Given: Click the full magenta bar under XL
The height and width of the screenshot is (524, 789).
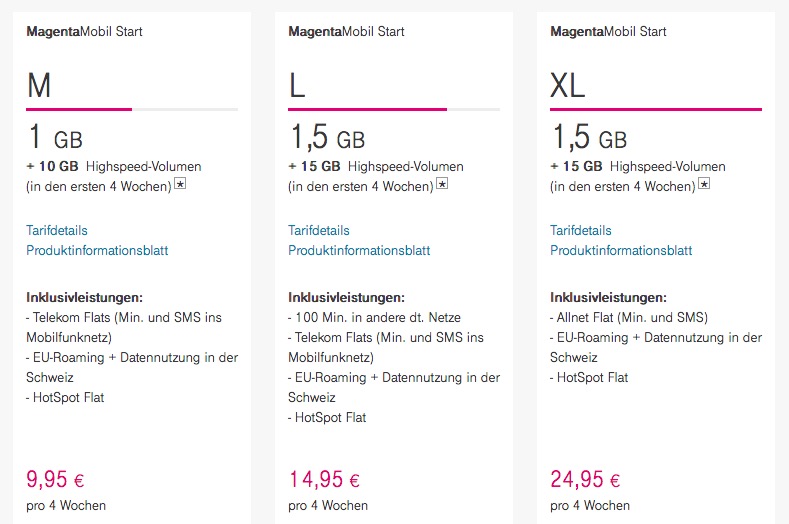Looking at the screenshot, I should [656, 109].
